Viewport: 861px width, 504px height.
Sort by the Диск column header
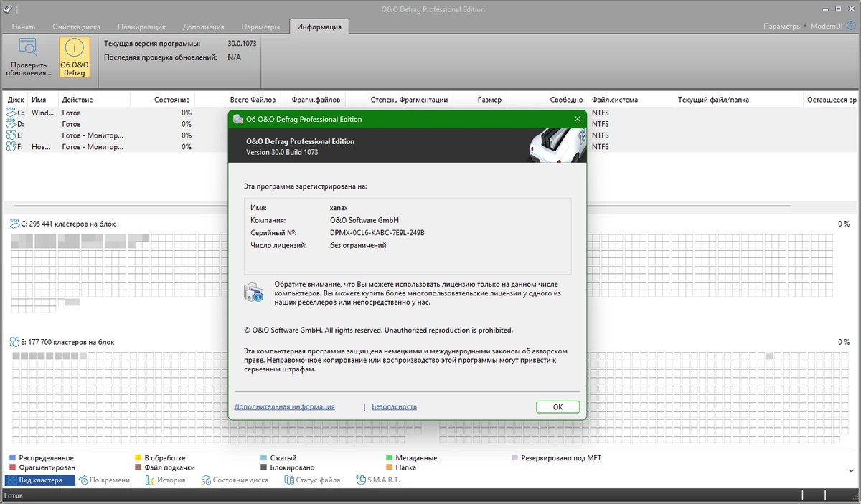(16, 100)
